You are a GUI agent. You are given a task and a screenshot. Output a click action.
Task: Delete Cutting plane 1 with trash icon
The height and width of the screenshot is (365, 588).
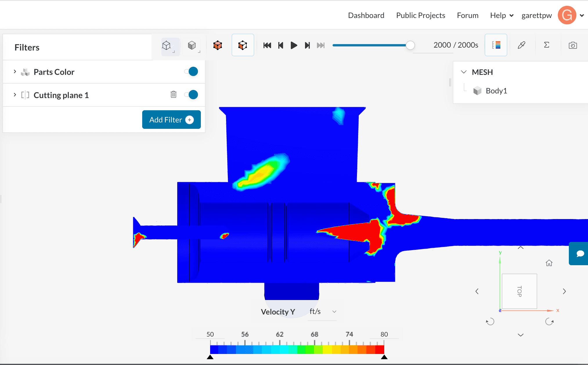(x=174, y=95)
